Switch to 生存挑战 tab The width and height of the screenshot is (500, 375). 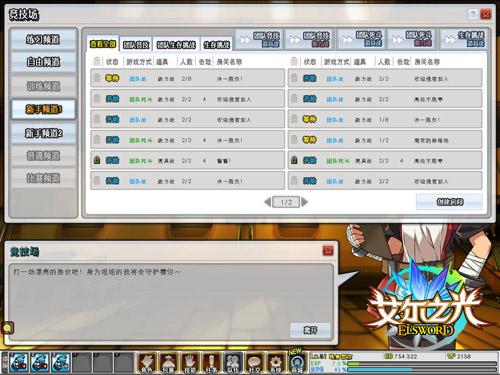coord(217,44)
